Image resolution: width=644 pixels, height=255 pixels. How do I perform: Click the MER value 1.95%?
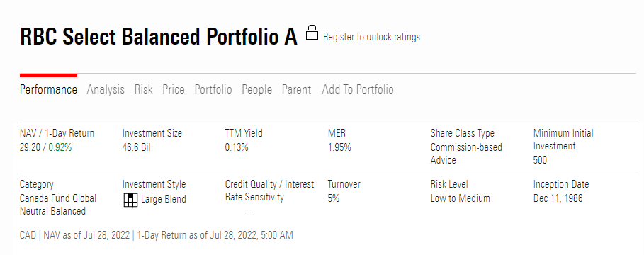339,147
